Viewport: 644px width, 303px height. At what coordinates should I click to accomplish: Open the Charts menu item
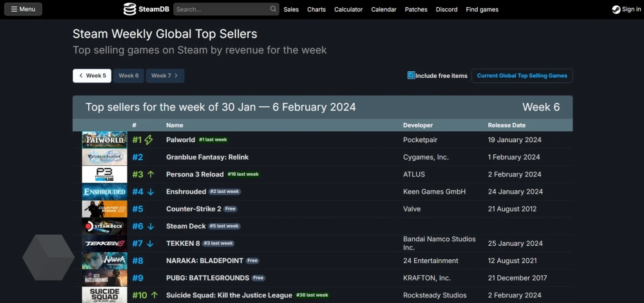click(316, 10)
